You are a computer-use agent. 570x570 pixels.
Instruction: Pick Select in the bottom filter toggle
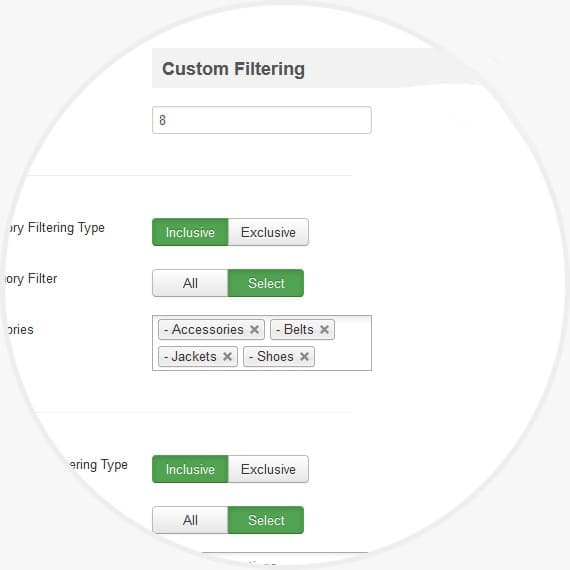pyautogui.click(x=266, y=520)
